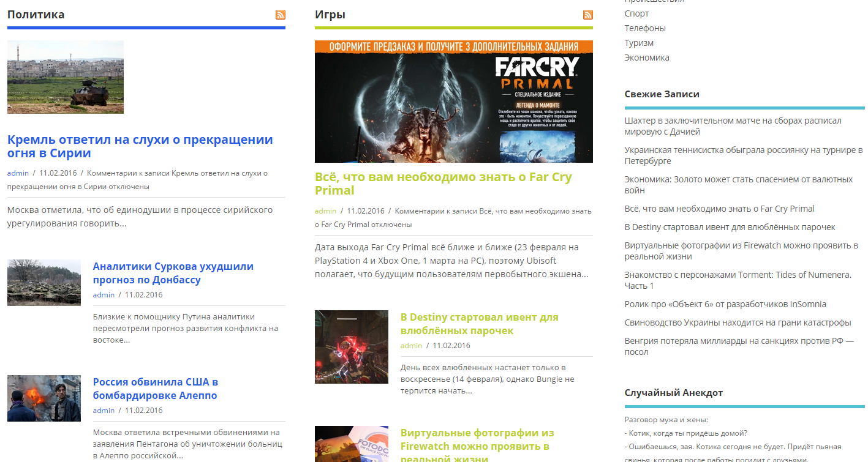868x462 pixels.
Task: Open the Политика section heading
Action: (x=36, y=15)
